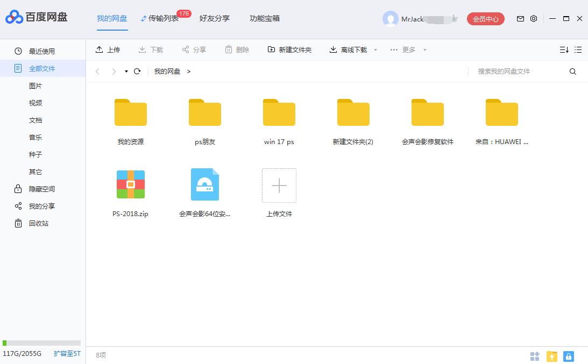Click the search magnifier icon

click(572, 71)
